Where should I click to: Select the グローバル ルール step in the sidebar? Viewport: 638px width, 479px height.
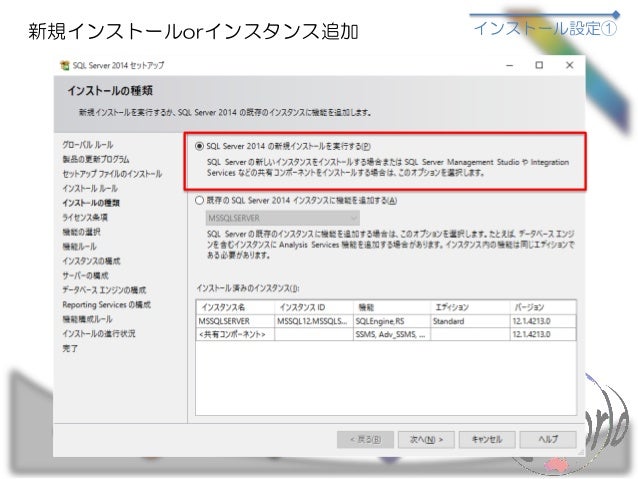point(88,145)
